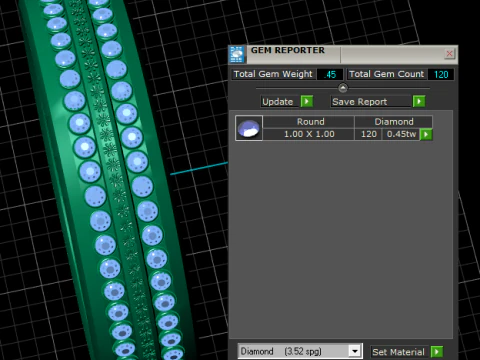Run Update via its green arrow
The image size is (480, 360).
tap(307, 101)
